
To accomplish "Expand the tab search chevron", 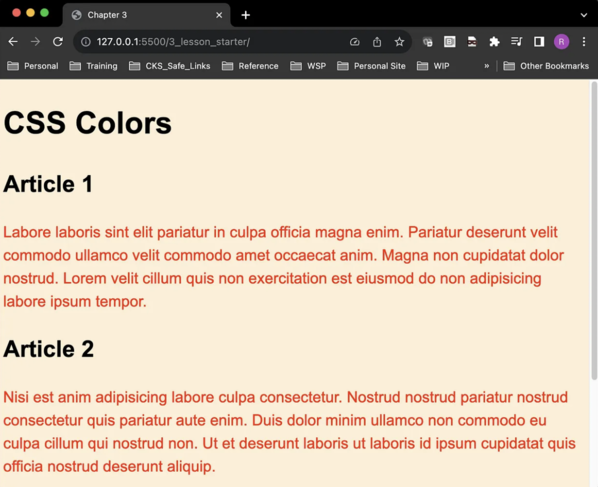I will [584, 15].
